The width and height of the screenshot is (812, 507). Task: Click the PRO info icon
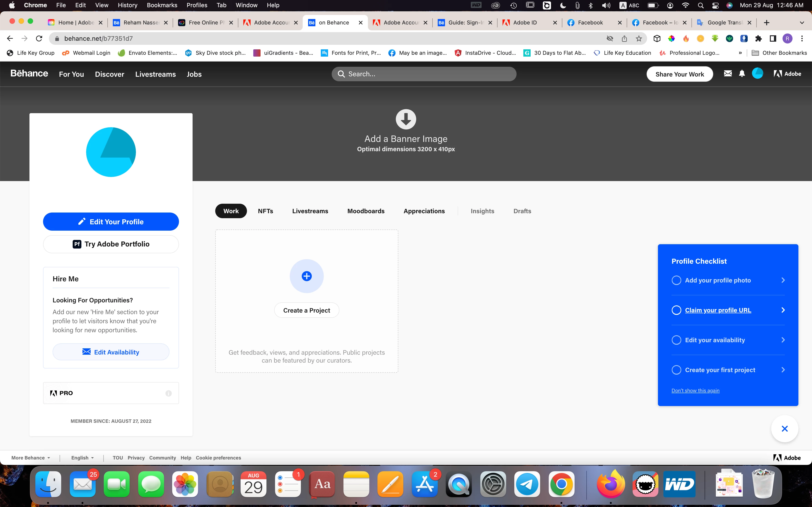click(x=168, y=393)
